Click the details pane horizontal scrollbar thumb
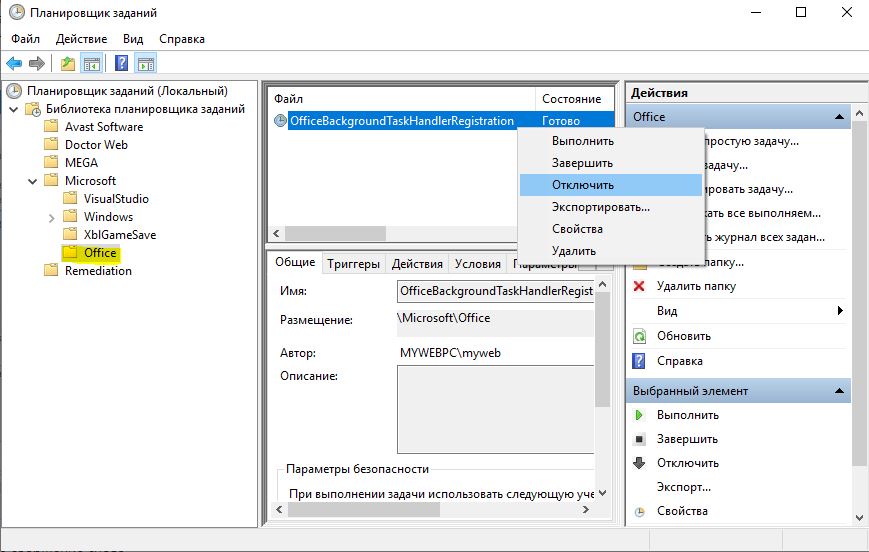This screenshot has height=552, width=869. pyautogui.click(x=364, y=510)
